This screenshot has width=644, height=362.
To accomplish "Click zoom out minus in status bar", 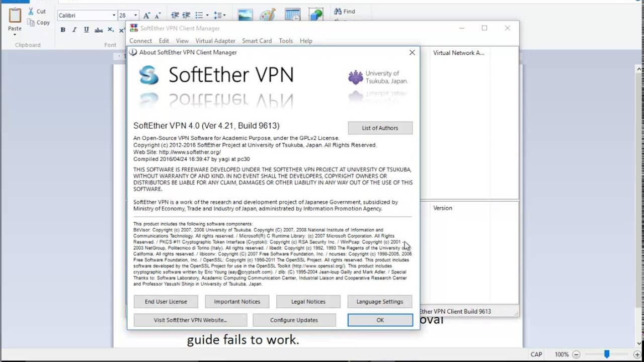I will tap(577, 354).
